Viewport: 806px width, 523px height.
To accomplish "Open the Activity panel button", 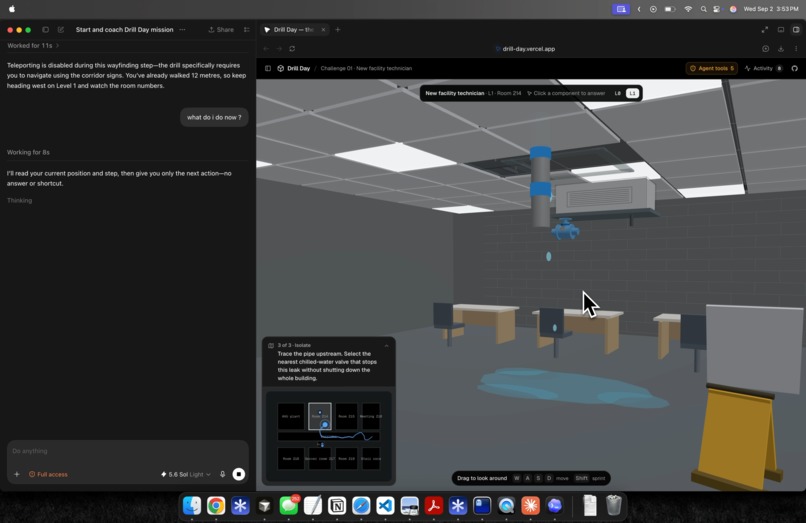I will [763, 68].
